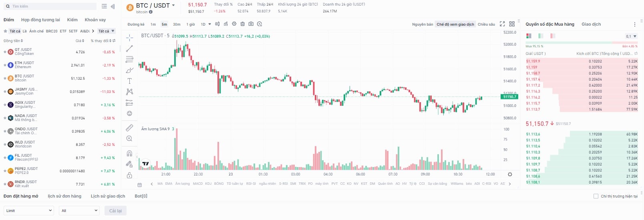This screenshot has height=220, width=644.
Task: Click the Cài lại reset button
Action: click(116, 210)
